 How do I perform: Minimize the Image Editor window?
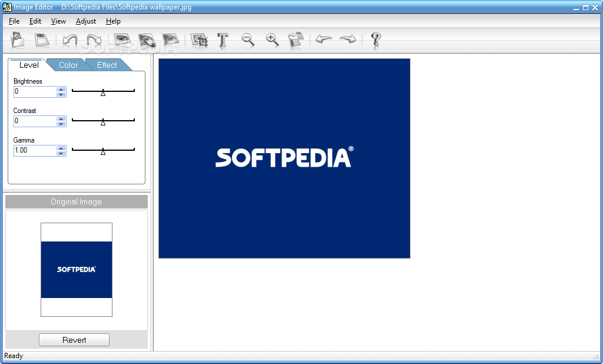tap(576, 7)
